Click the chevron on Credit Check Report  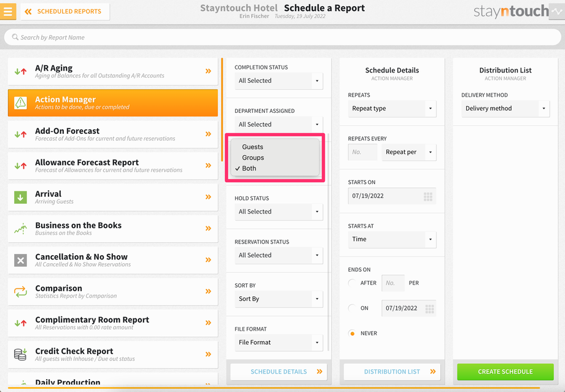click(208, 354)
